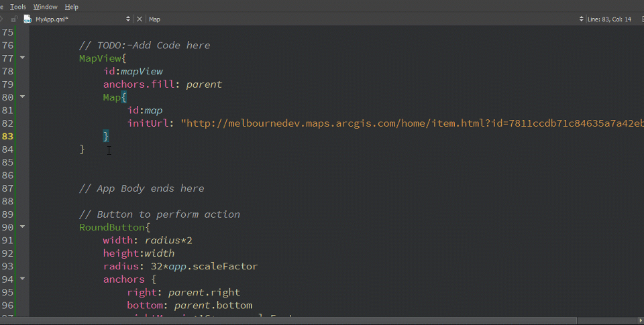Click 'bottom: parent.bottom' line
The image size is (644, 325).
click(190, 306)
